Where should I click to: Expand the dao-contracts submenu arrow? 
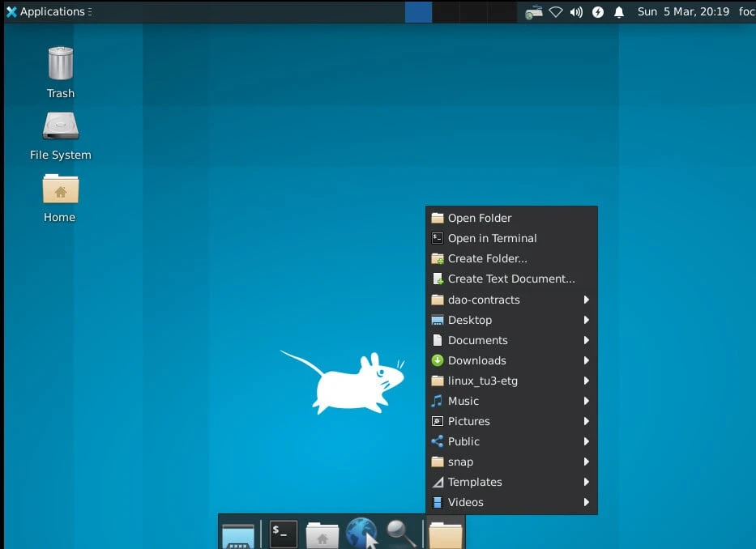point(586,300)
